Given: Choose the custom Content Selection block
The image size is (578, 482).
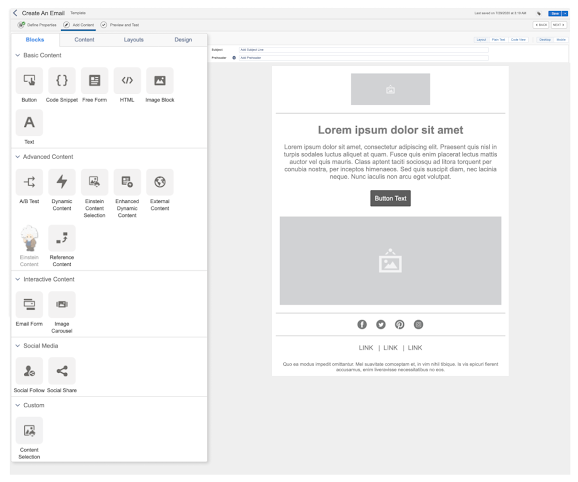Looking at the screenshot, I should pyautogui.click(x=29, y=430).
